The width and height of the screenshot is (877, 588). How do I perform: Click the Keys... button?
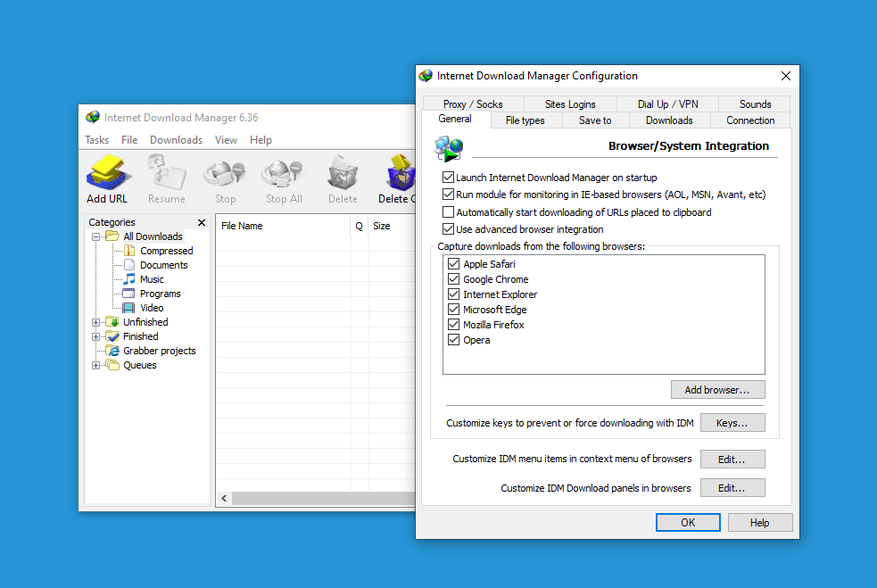coord(732,423)
